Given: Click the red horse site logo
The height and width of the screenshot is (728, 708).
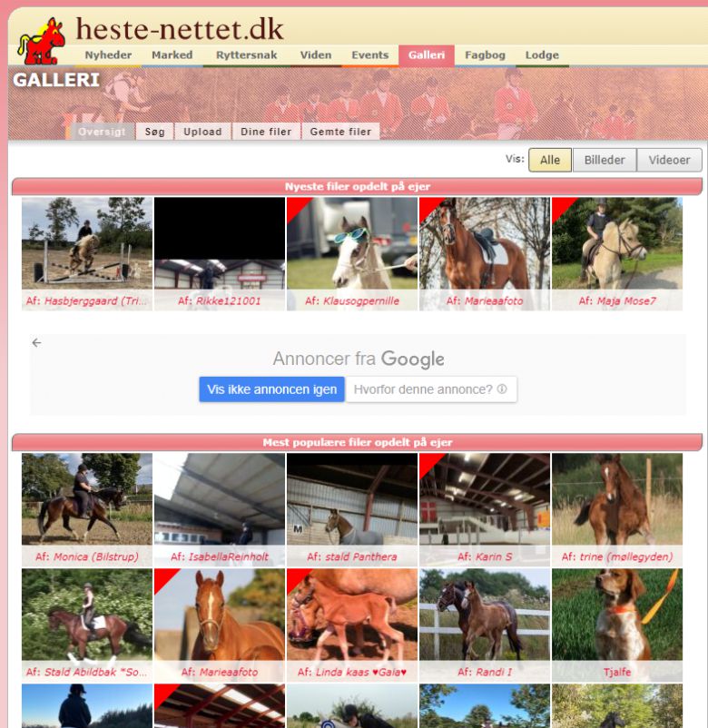Looking at the screenshot, I should (41, 40).
